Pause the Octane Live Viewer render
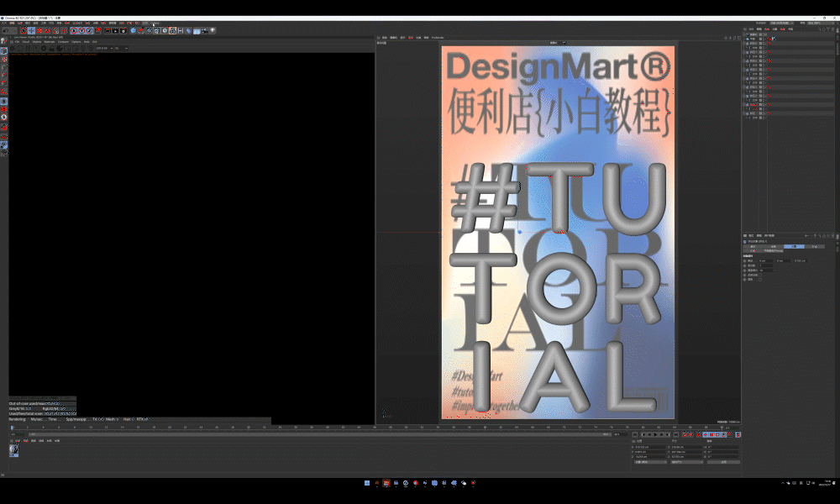This screenshot has width=840, height=504. pos(28,48)
